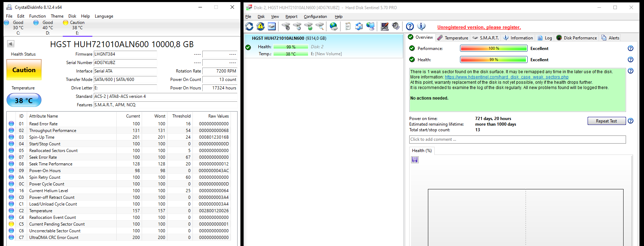The width and height of the screenshot is (644, 246).
Task: Click the email envelope toolbar icon
Action: click(x=359, y=26)
